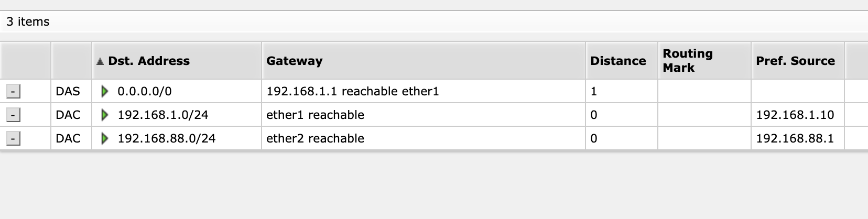The height and width of the screenshot is (219, 868).
Task: Sort by the Pref. Source column
Action: tap(795, 61)
